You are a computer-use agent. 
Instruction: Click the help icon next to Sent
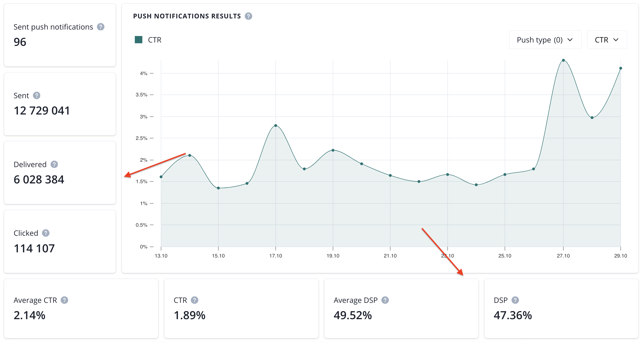[x=37, y=96]
